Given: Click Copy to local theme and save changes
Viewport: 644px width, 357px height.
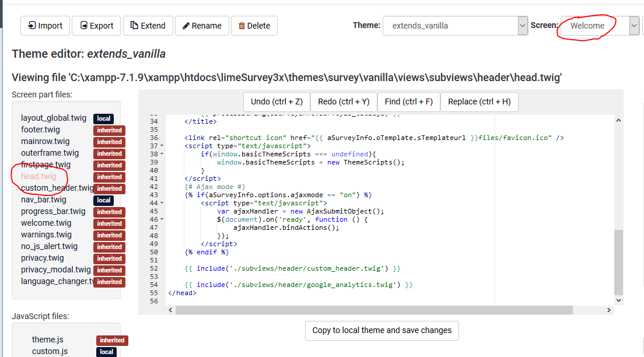Looking at the screenshot, I should pos(382,330).
